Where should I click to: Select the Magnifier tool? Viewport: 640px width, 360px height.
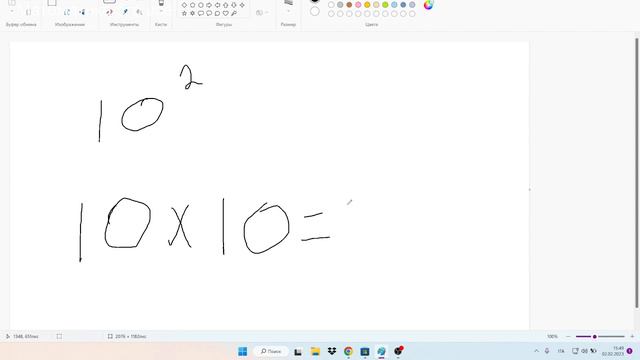[140, 12]
